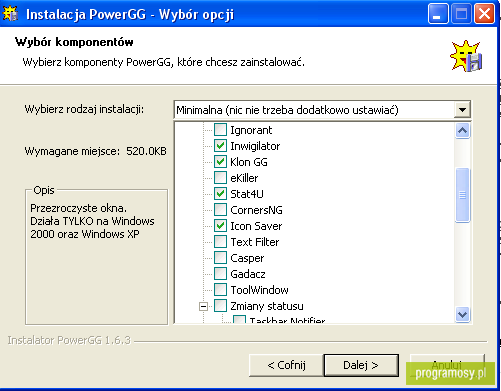The image size is (501, 391).
Task: Tick the Gadacz checkbox
Action: pos(220,274)
